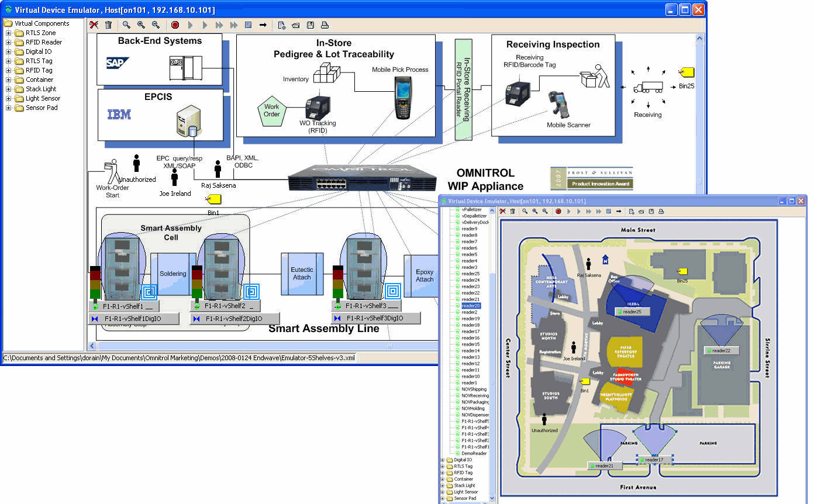Click the blue square stop icon in map toolbar
814x504 pixels.
point(608,211)
